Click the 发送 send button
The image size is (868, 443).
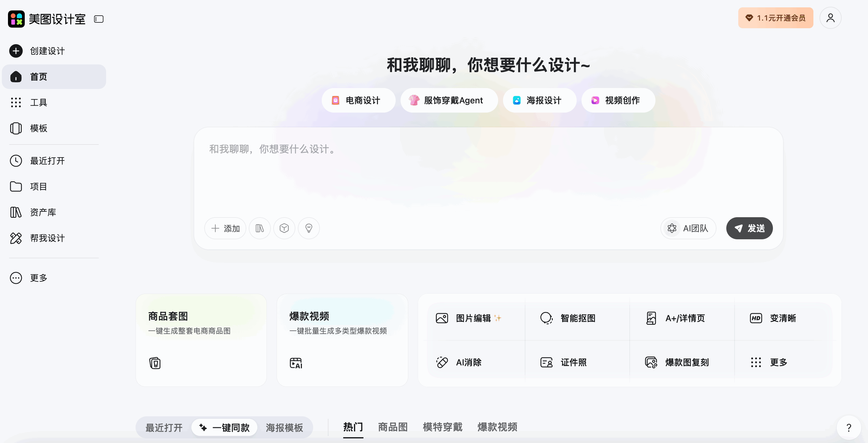click(749, 228)
